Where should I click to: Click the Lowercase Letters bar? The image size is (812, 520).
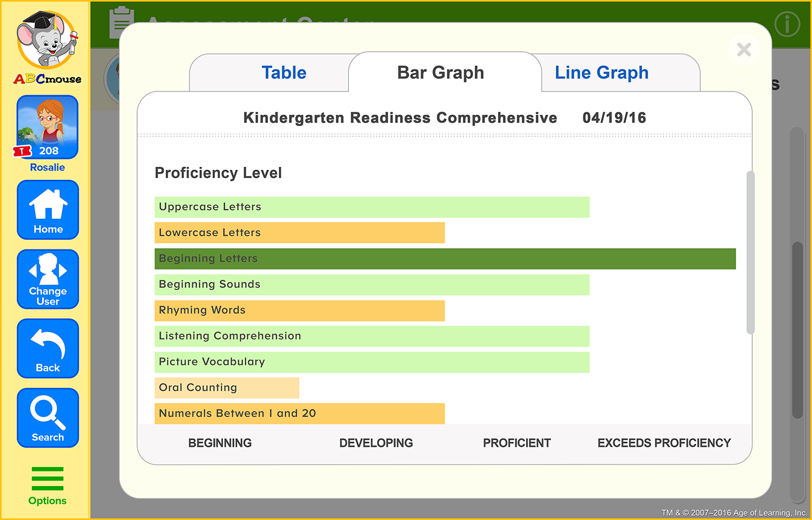[299, 233]
